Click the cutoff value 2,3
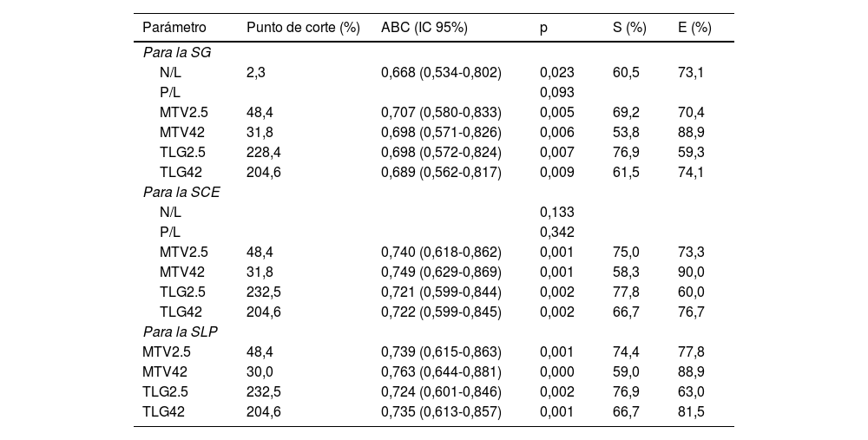Image resolution: width=868 pixels, height=440 pixels. pyautogui.click(x=256, y=73)
